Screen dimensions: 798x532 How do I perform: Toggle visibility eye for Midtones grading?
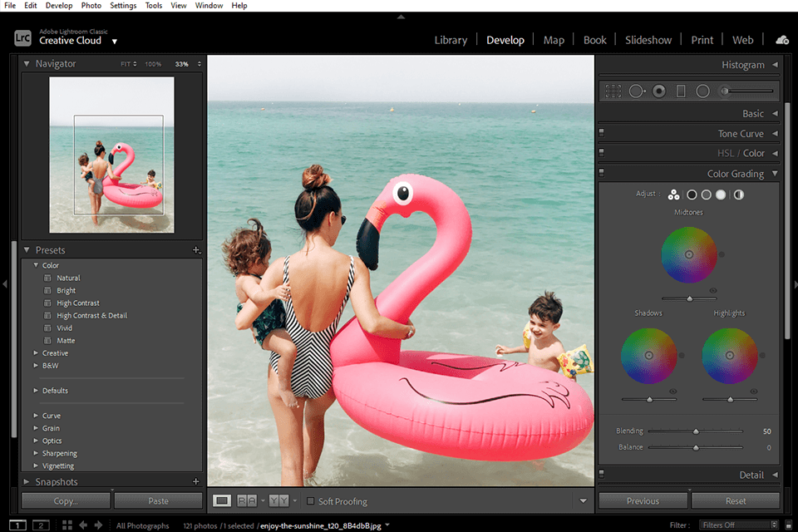click(x=713, y=291)
